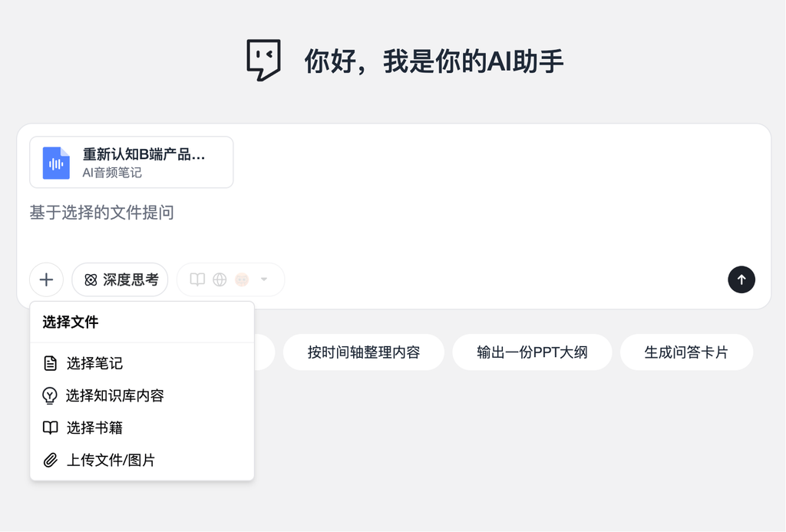Click the 输出一份PPT大纲 suggestion
This screenshot has width=786, height=532.
pos(532,352)
